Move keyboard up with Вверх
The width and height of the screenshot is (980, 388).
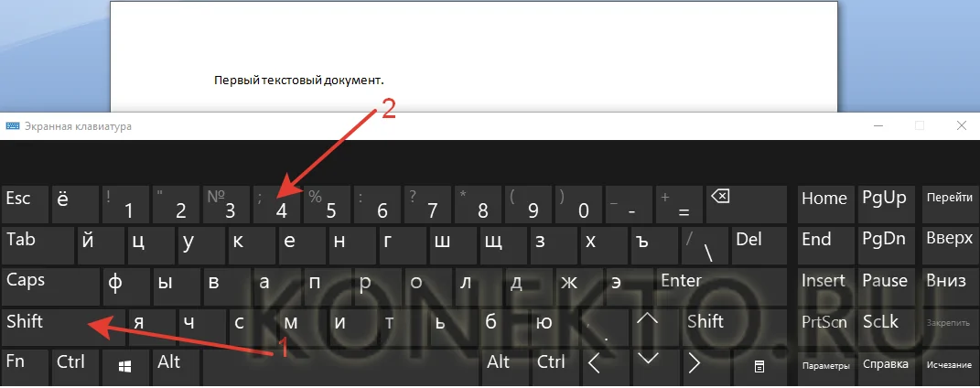(949, 245)
